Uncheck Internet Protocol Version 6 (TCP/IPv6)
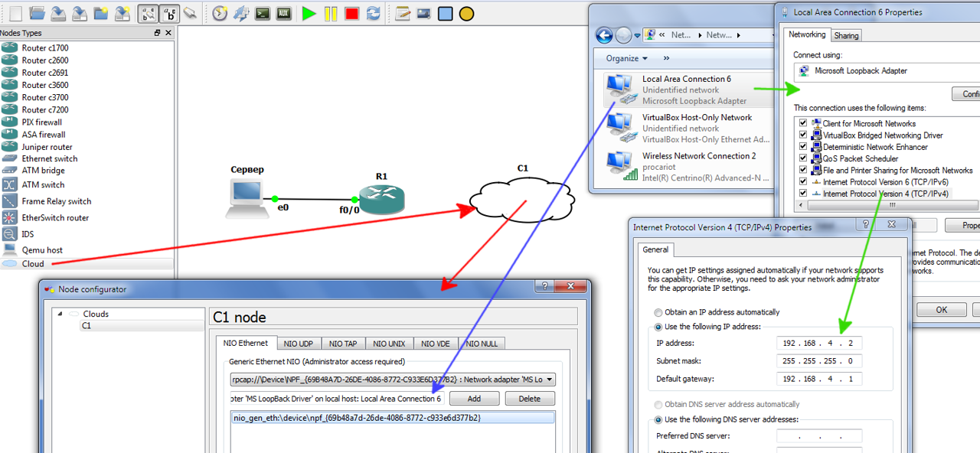The image size is (980, 453). [x=803, y=182]
